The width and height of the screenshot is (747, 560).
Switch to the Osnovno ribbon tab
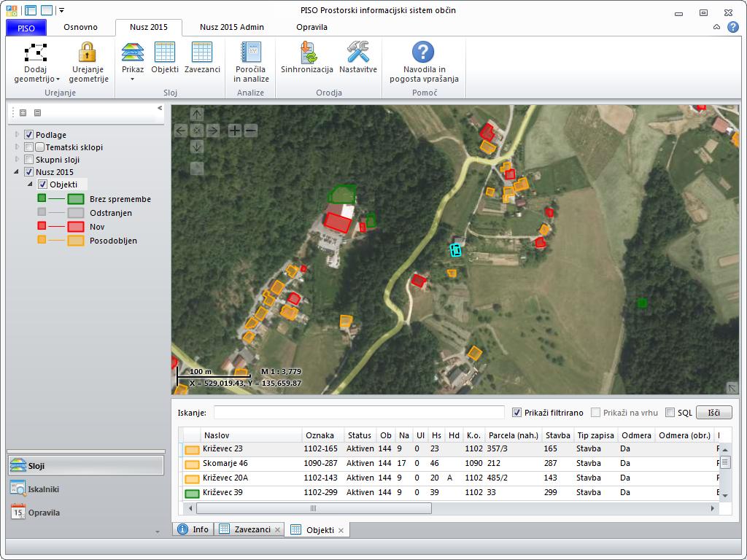coord(80,27)
